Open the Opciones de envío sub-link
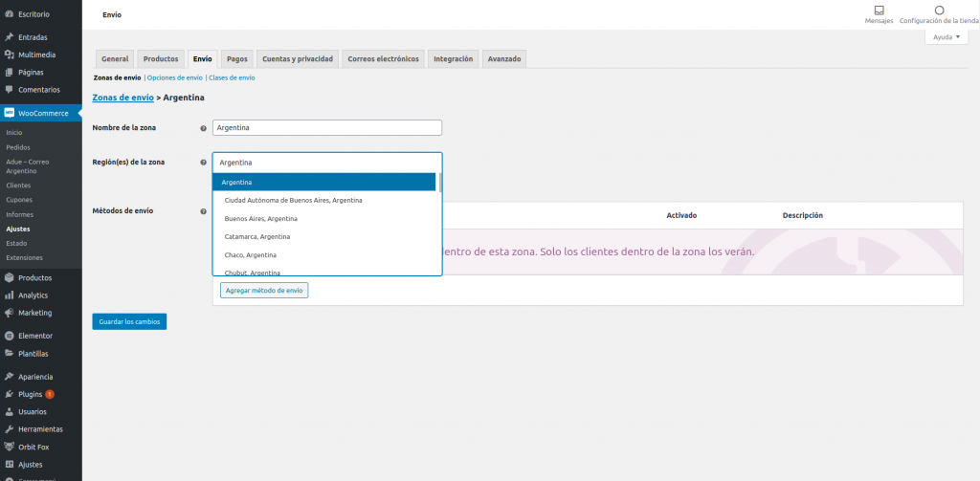 pos(175,78)
